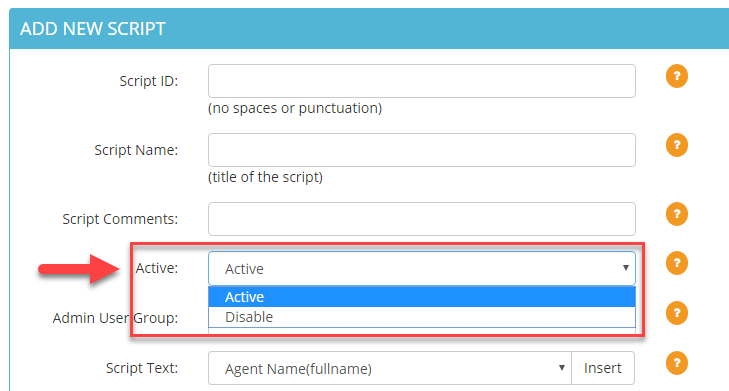Viewport: 729px width, 391px height.
Task: Click the Active dropdown arrow
Action: coord(625,268)
